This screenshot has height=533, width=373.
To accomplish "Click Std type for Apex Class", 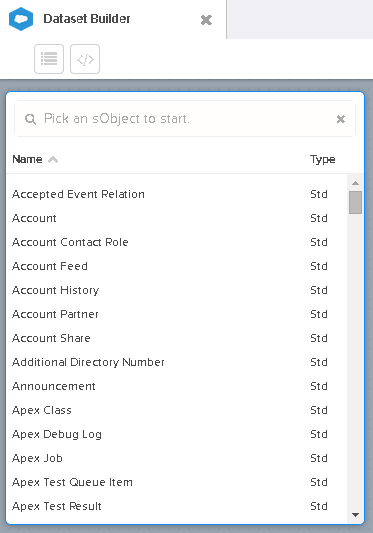I will tap(319, 410).
